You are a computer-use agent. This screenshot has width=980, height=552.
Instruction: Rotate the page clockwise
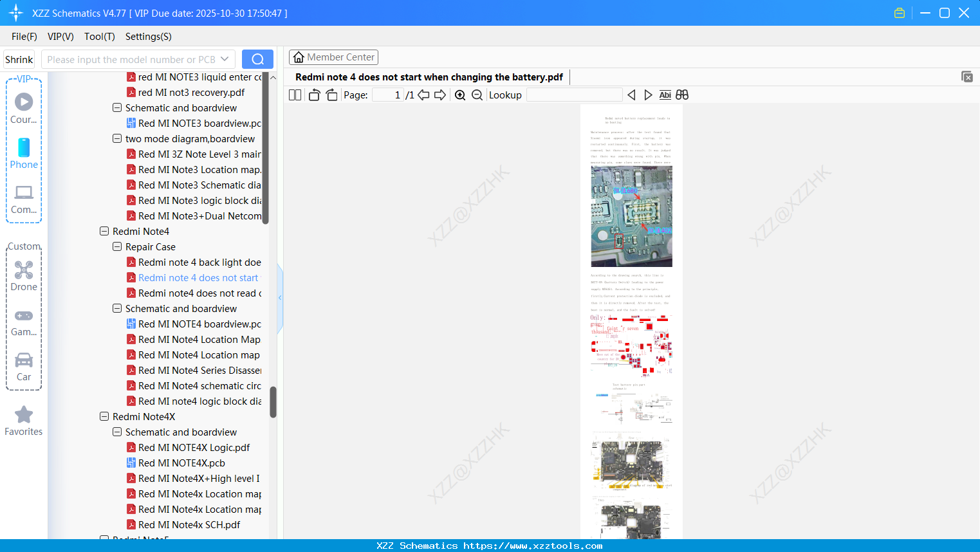331,95
